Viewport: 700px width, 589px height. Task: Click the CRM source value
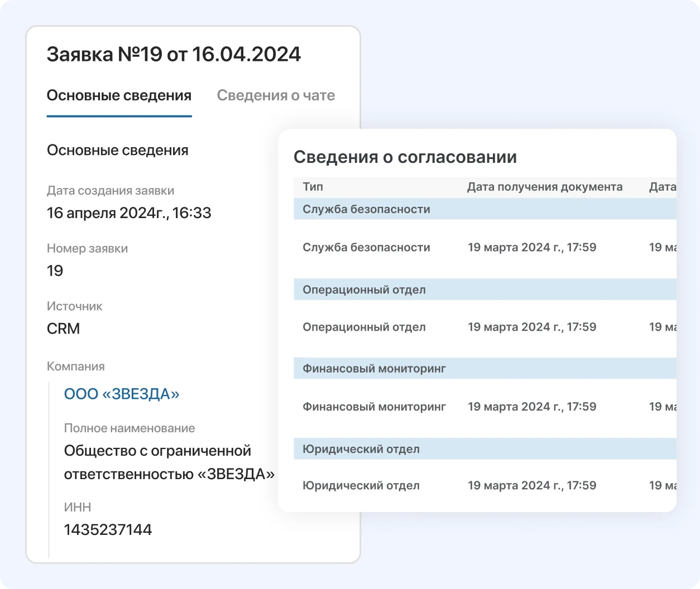point(63,329)
